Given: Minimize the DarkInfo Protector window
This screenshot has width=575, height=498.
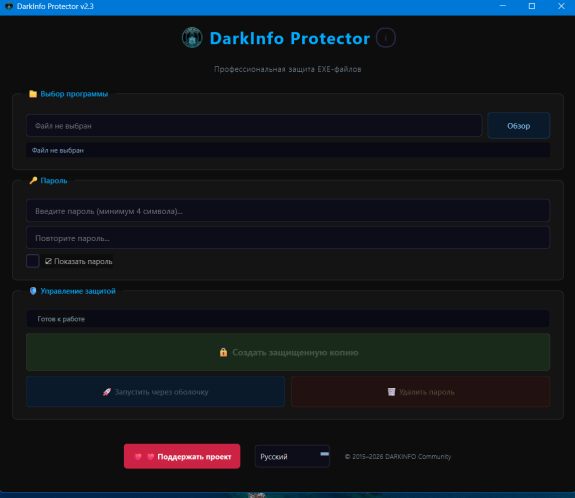Looking at the screenshot, I should pyautogui.click(x=503, y=6).
